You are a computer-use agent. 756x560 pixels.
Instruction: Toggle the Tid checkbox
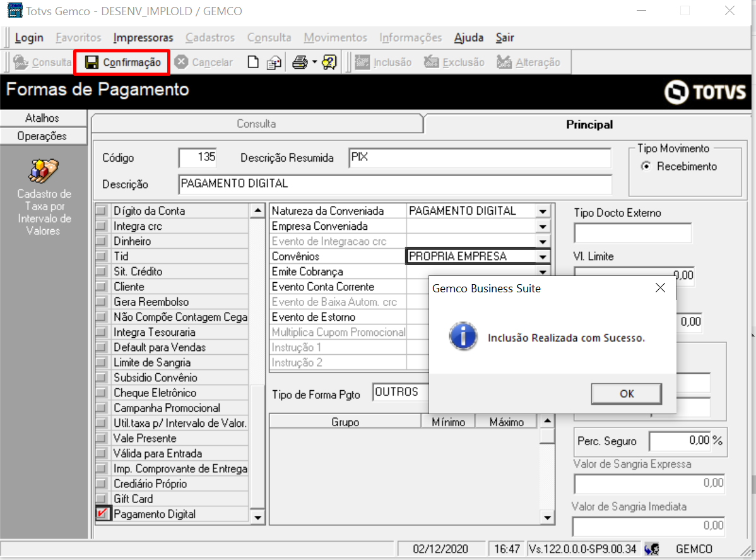click(x=101, y=256)
